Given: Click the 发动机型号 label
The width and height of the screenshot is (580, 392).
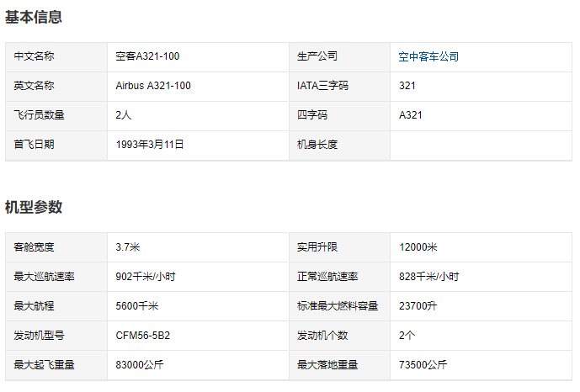Looking at the screenshot, I should (x=39, y=335).
